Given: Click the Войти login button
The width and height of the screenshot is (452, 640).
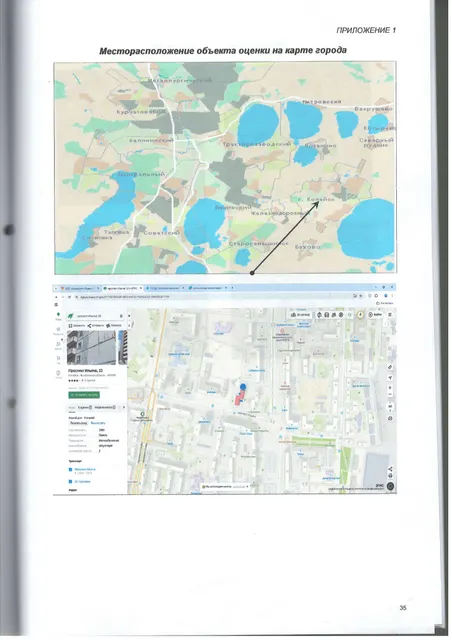Looking at the screenshot, I should pyautogui.click(x=375, y=314).
